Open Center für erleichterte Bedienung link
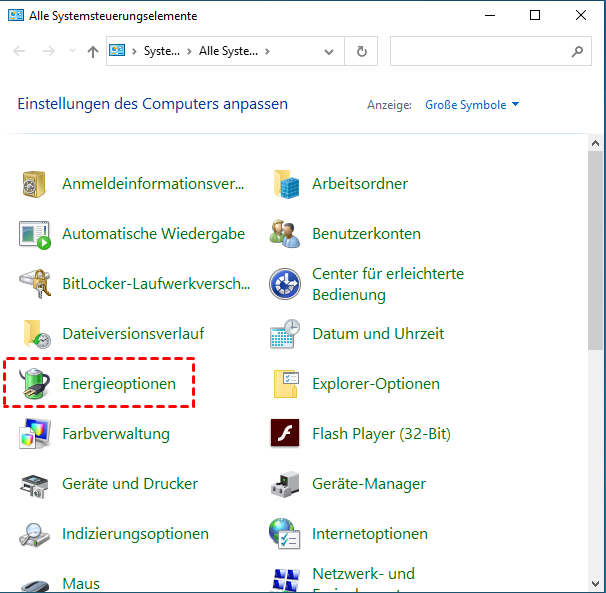The width and height of the screenshot is (606, 593). click(388, 284)
